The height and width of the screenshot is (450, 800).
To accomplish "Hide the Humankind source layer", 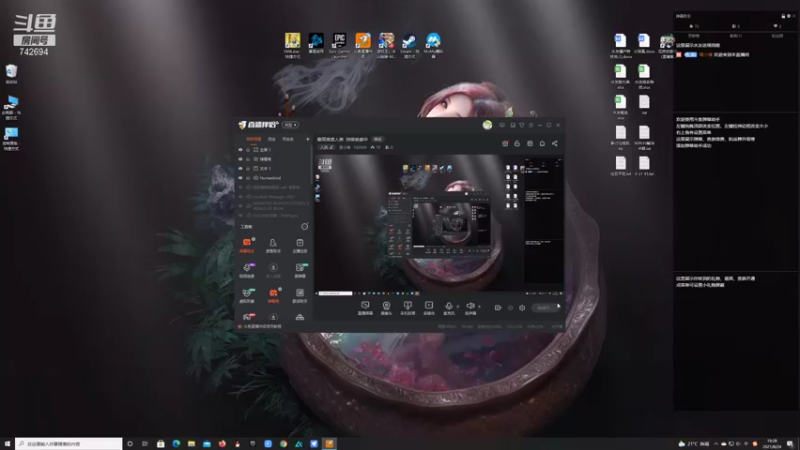I will (x=240, y=178).
